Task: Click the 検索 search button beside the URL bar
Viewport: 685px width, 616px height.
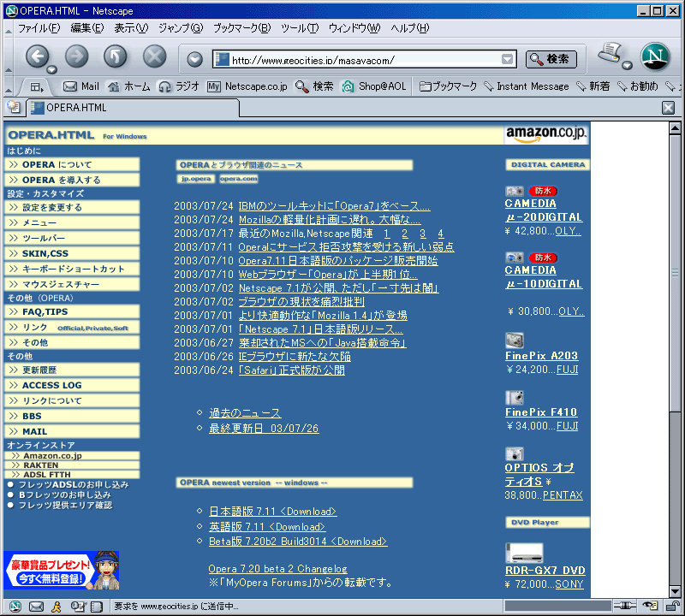Action: [x=551, y=59]
